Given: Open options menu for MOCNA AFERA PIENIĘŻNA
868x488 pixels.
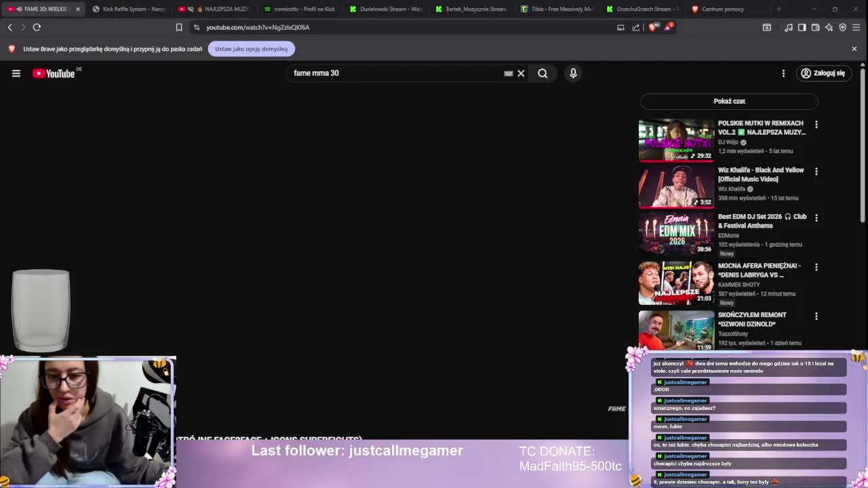Looking at the screenshot, I should 816,267.
